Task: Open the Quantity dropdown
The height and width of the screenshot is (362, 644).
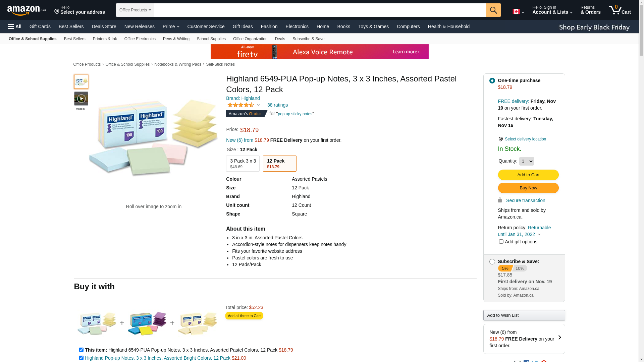Action: (526, 161)
